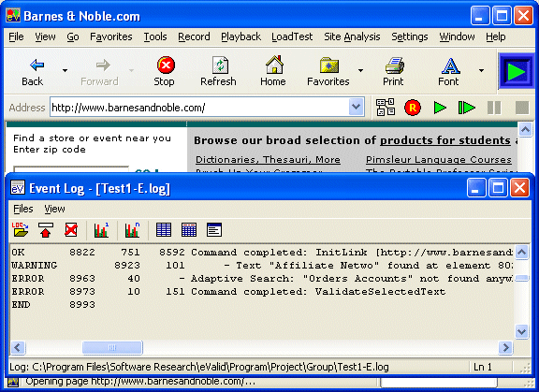Click the text window view icon
Image resolution: width=539 pixels, height=392 pixels.
[x=214, y=229]
